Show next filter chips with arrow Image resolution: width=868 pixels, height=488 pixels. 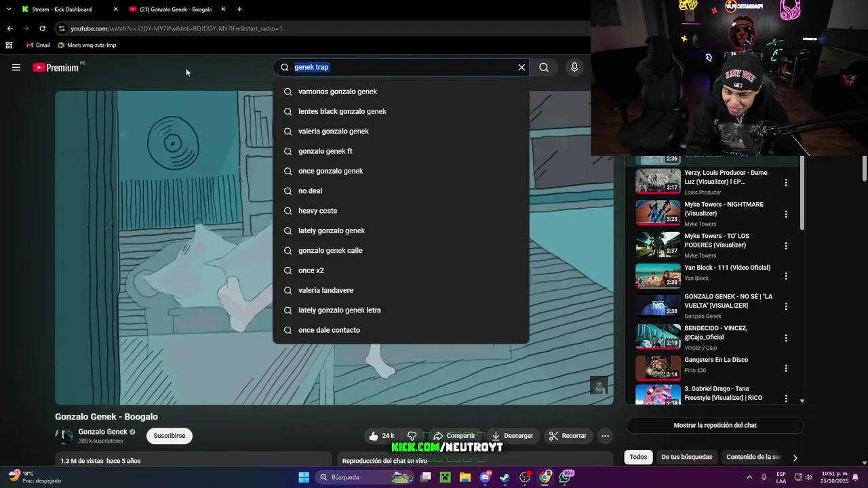[x=795, y=457]
